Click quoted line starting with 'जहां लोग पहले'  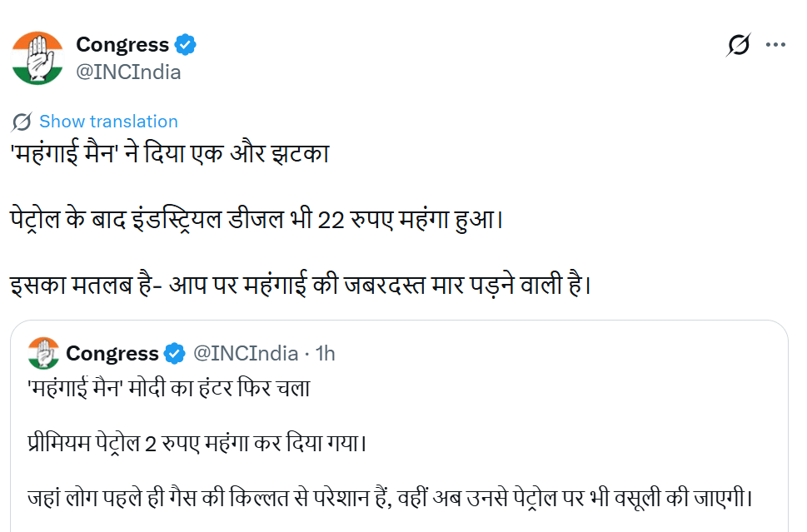[390, 500]
